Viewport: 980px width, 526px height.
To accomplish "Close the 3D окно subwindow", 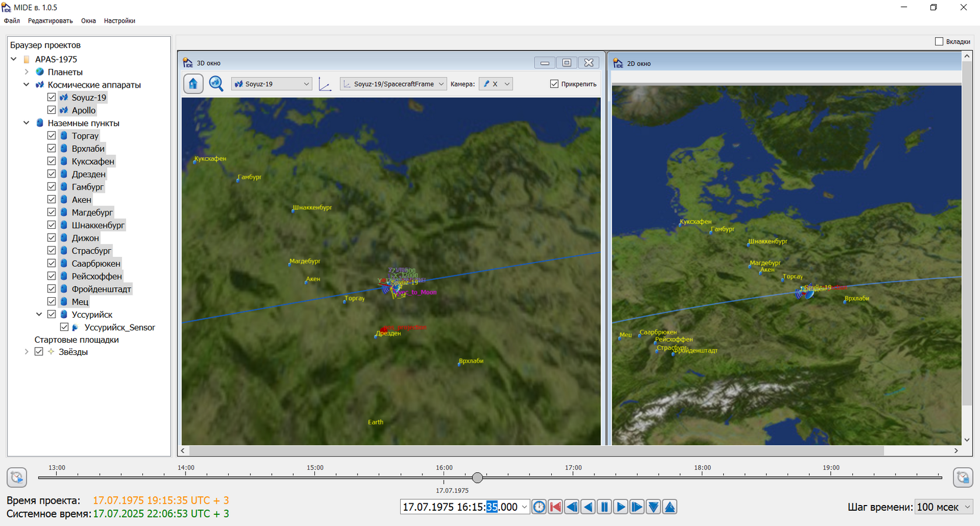I will click(x=589, y=62).
